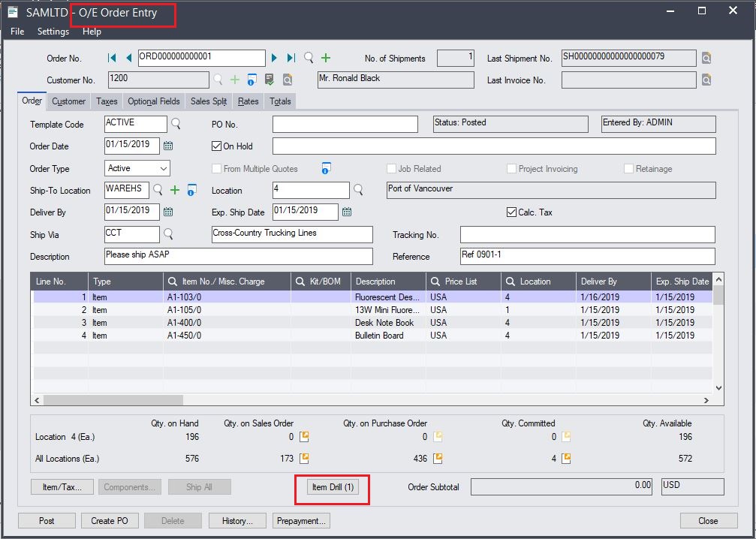
Task: Toggle Project Invoicing checkbox
Action: tap(511, 169)
